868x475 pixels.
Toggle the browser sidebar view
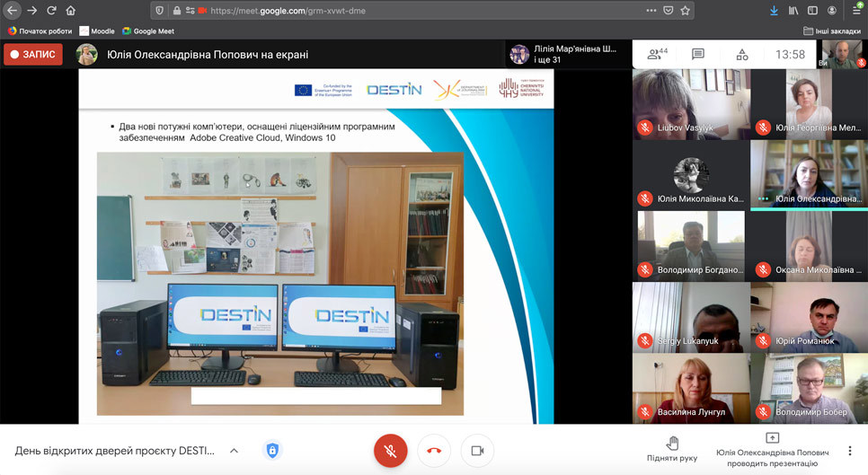812,11
